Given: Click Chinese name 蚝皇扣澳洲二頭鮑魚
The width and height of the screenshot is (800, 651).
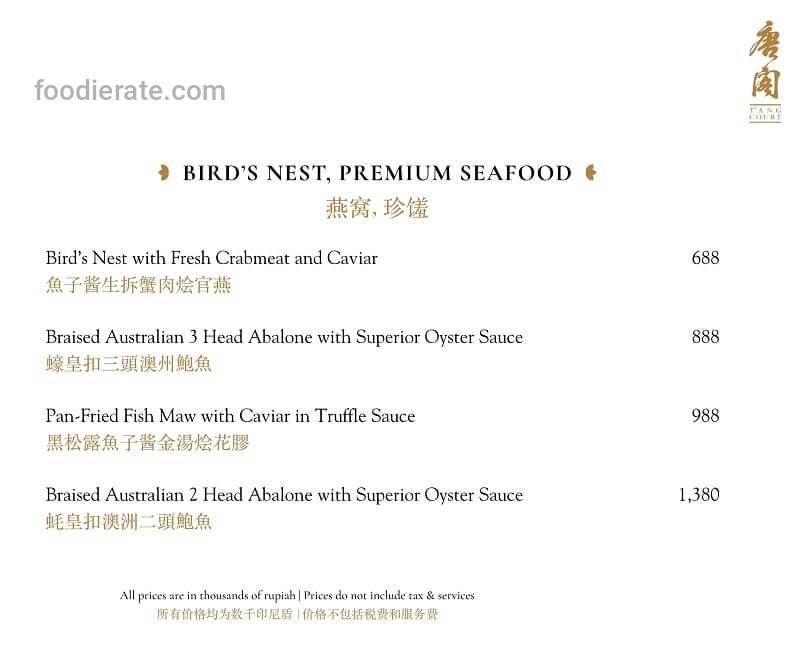Looking at the screenshot, I should 129,522.
